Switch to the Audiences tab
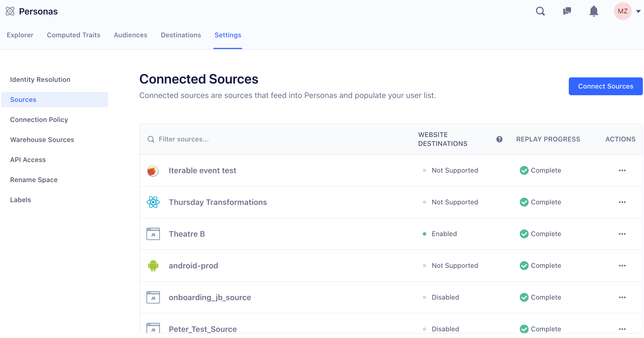644x338 pixels. click(130, 35)
